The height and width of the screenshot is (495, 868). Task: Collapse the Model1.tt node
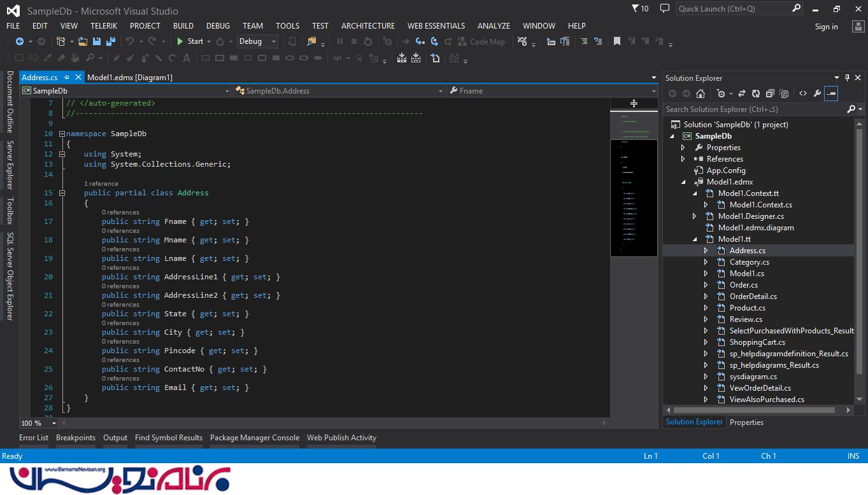click(695, 239)
